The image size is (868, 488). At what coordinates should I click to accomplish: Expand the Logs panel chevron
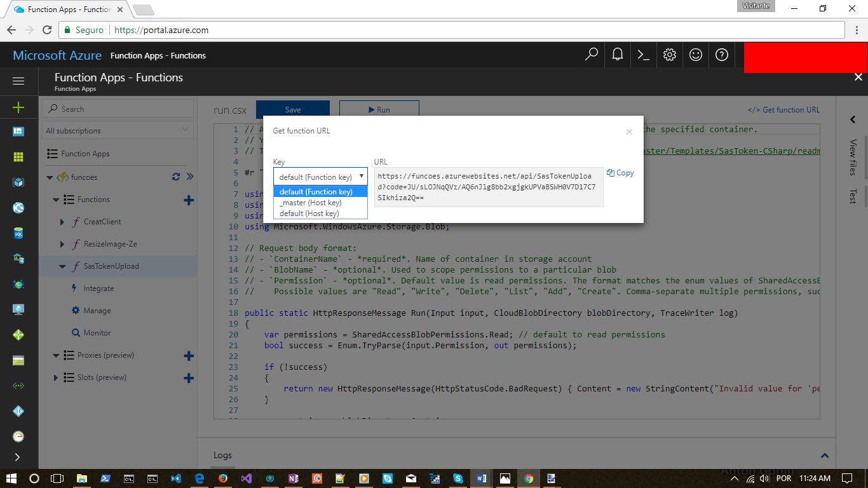click(x=825, y=456)
